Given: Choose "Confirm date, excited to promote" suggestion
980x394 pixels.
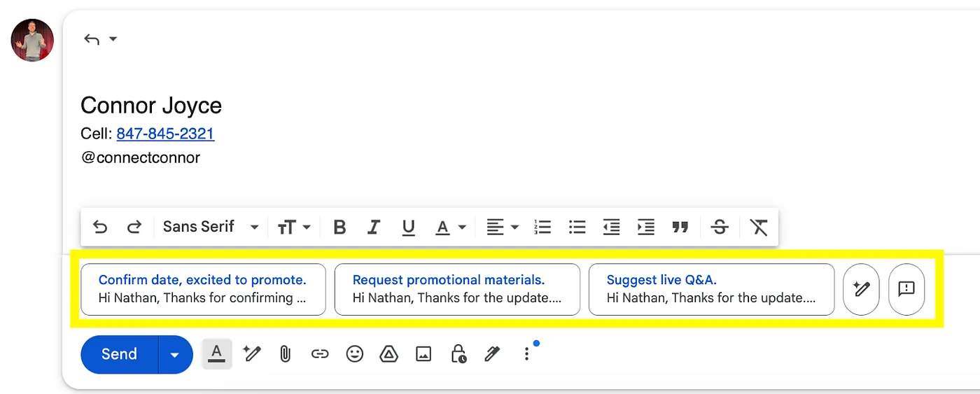Looking at the screenshot, I should pos(203,289).
